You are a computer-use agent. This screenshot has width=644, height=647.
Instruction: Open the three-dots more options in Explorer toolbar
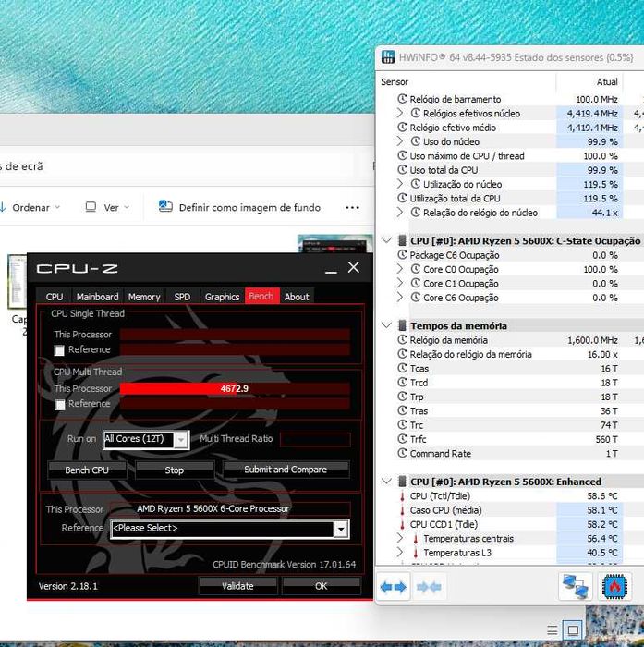tap(352, 208)
